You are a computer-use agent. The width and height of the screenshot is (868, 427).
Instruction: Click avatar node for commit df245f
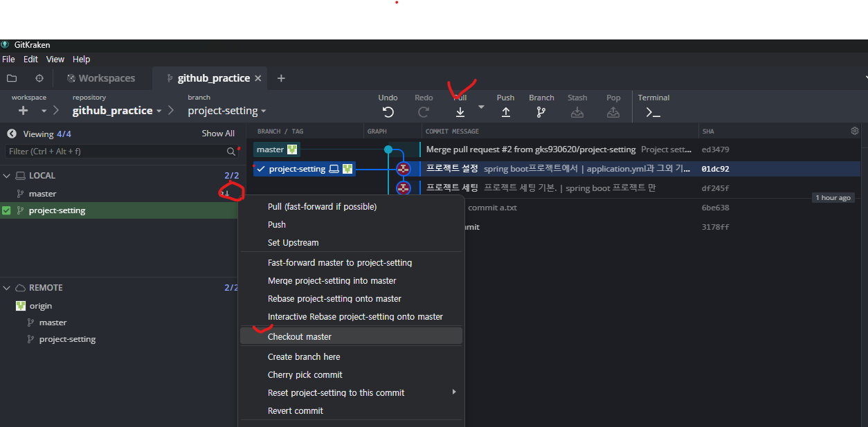click(404, 188)
